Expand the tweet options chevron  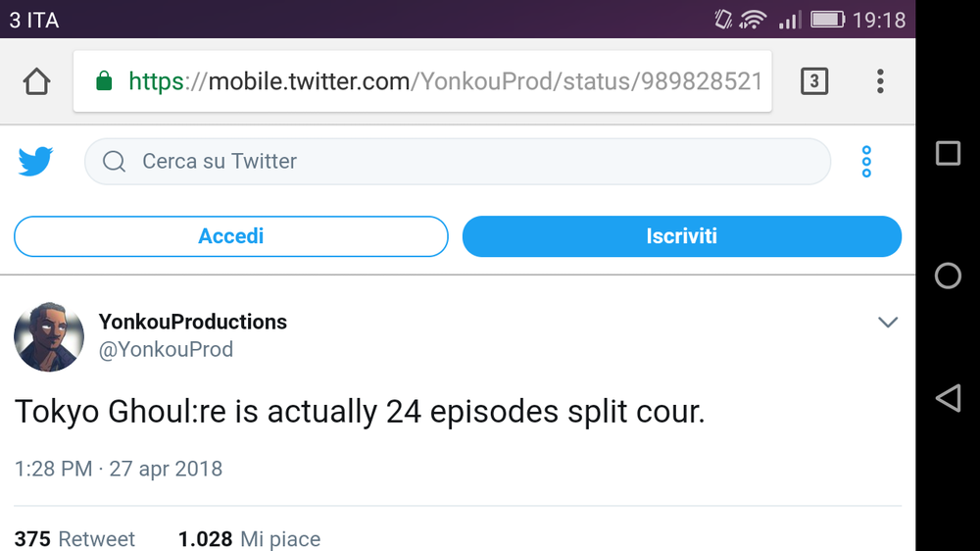tap(888, 322)
